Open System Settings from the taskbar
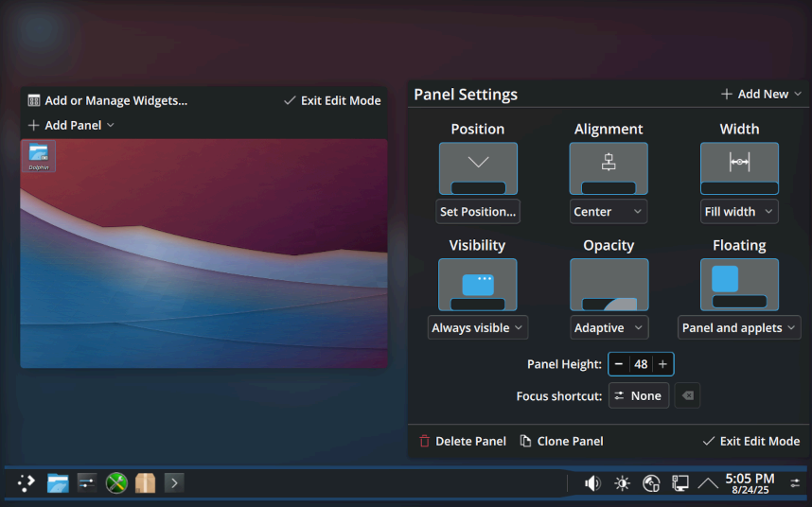Screen dimensions: 812x507 [x=87, y=483]
